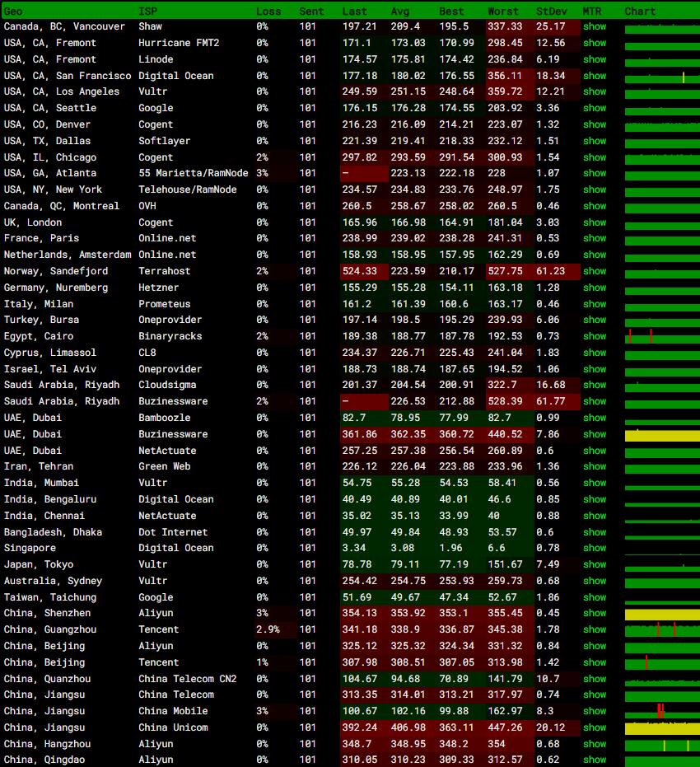The height and width of the screenshot is (767, 700).
Task: Show MTR for Norway Sandefjord Terrahost
Action: [x=595, y=271]
